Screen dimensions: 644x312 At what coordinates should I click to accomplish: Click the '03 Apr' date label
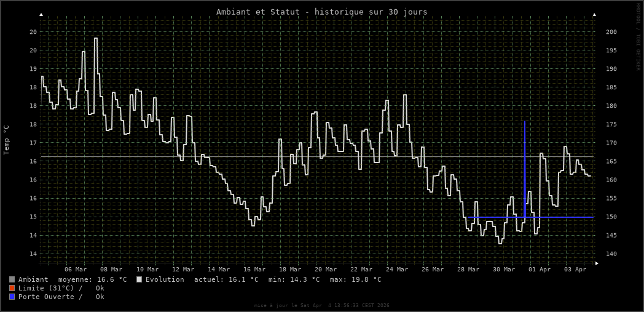[x=575, y=270]
